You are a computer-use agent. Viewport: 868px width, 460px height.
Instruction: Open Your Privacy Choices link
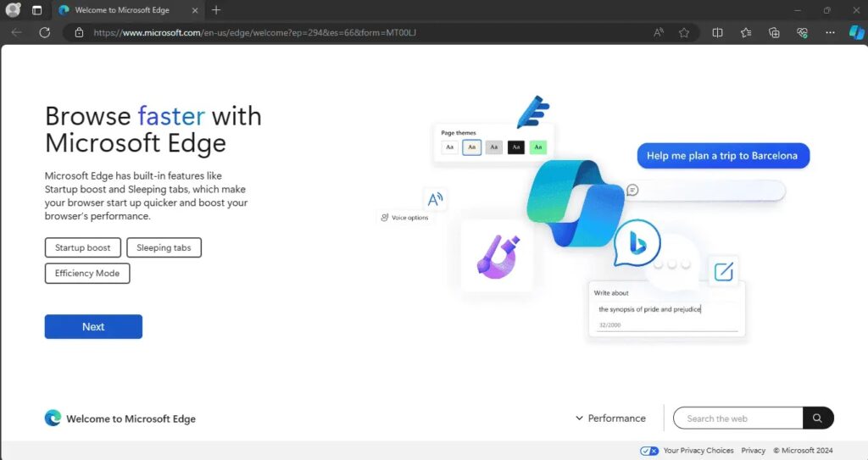698,451
